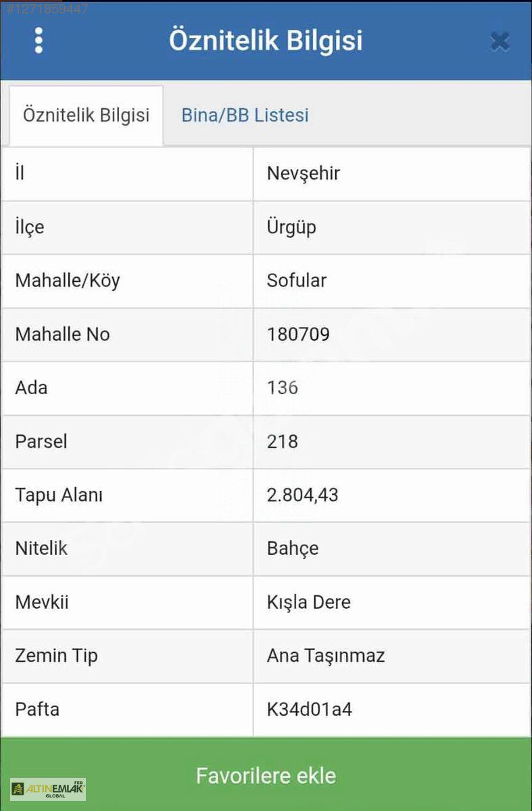
Task: Click the Tapu Alanı row label
Action: point(59,495)
